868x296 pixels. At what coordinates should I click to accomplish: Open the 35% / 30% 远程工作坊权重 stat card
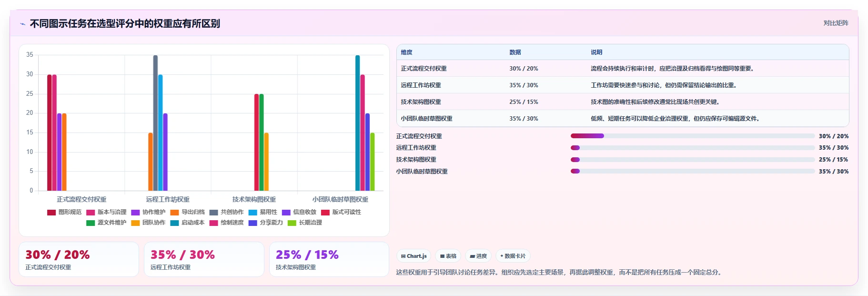tap(204, 259)
